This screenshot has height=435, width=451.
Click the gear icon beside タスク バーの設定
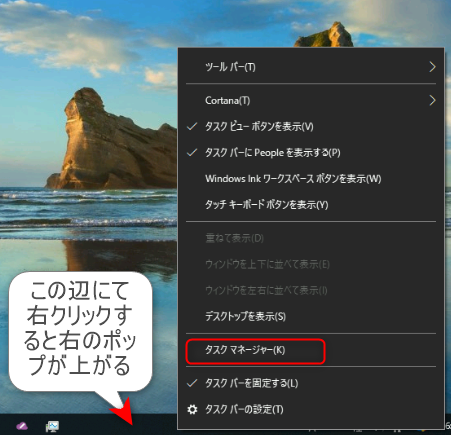(x=192, y=409)
